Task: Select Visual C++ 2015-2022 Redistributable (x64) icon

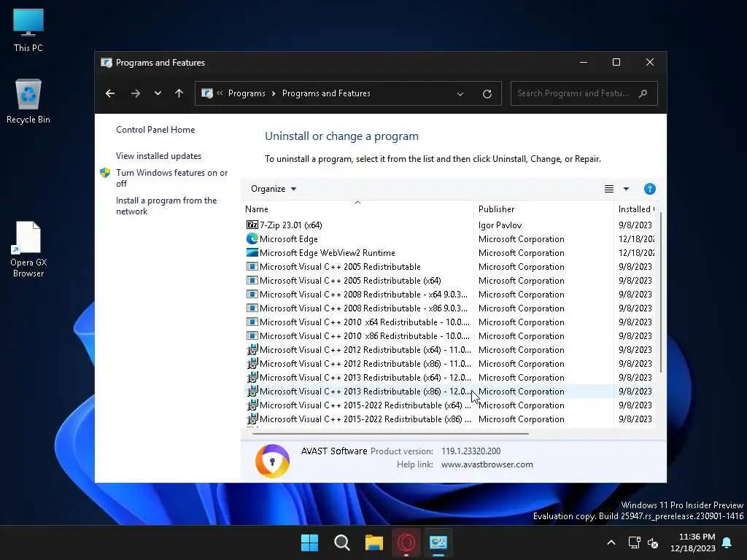Action: [x=252, y=405]
